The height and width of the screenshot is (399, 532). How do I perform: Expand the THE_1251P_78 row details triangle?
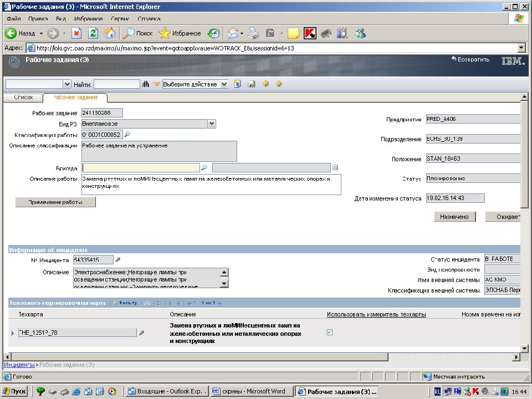tap(13, 333)
